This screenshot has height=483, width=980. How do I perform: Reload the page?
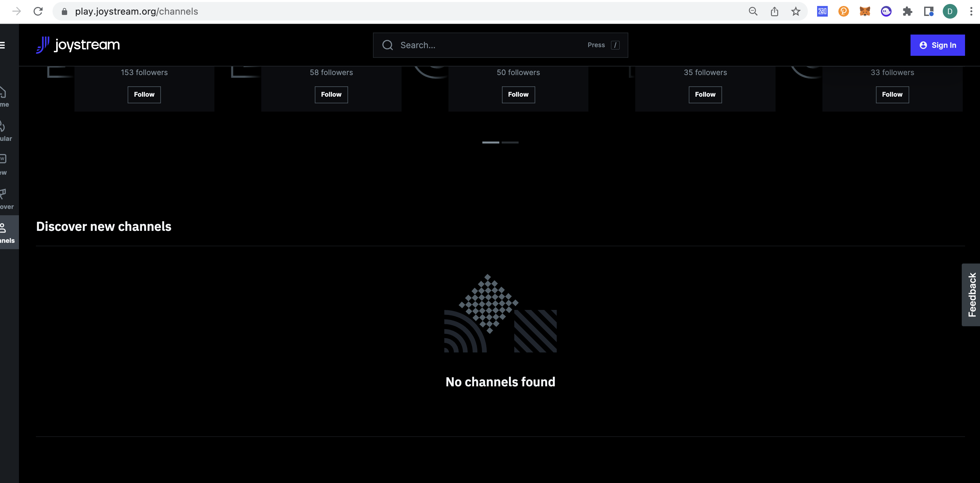click(38, 11)
